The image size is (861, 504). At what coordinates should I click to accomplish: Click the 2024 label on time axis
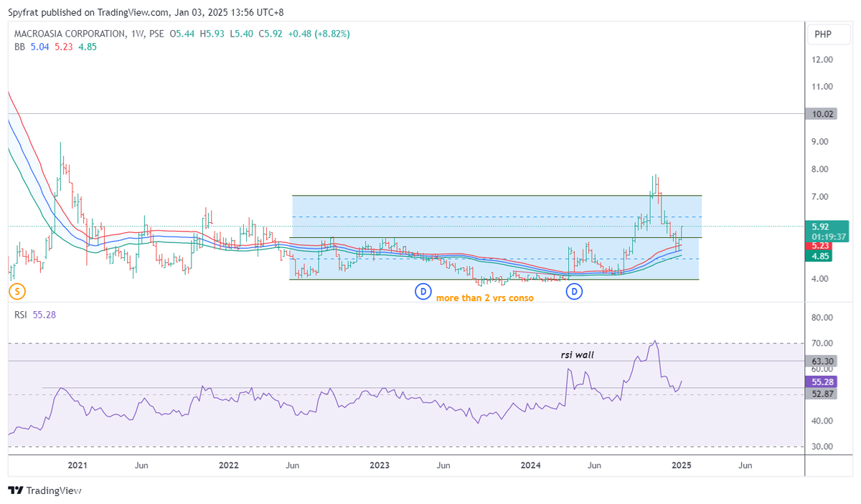[x=531, y=465]
